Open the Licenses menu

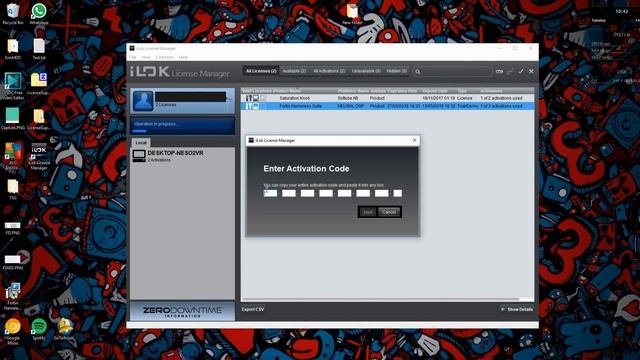(164, 58)
